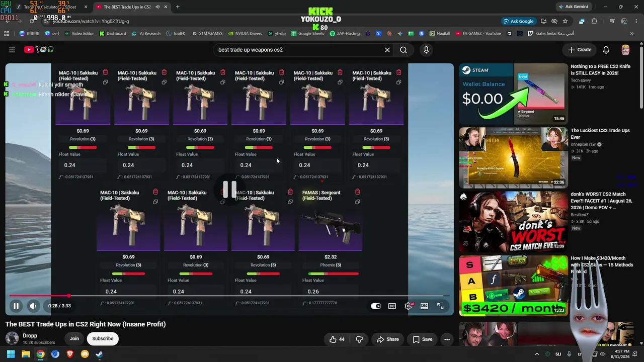Open File Explorer from the taskbar
The image size is (644, 362).
coord(26,354)
